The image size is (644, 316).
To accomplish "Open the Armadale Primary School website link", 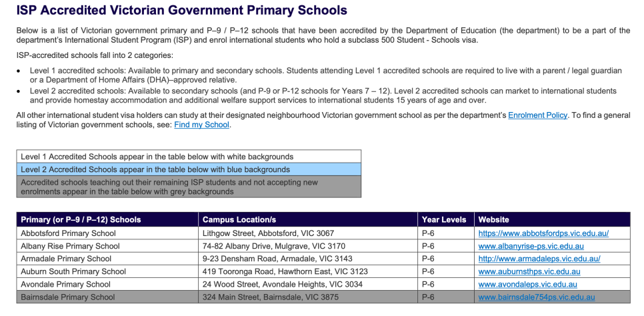I will pos(539,259).
